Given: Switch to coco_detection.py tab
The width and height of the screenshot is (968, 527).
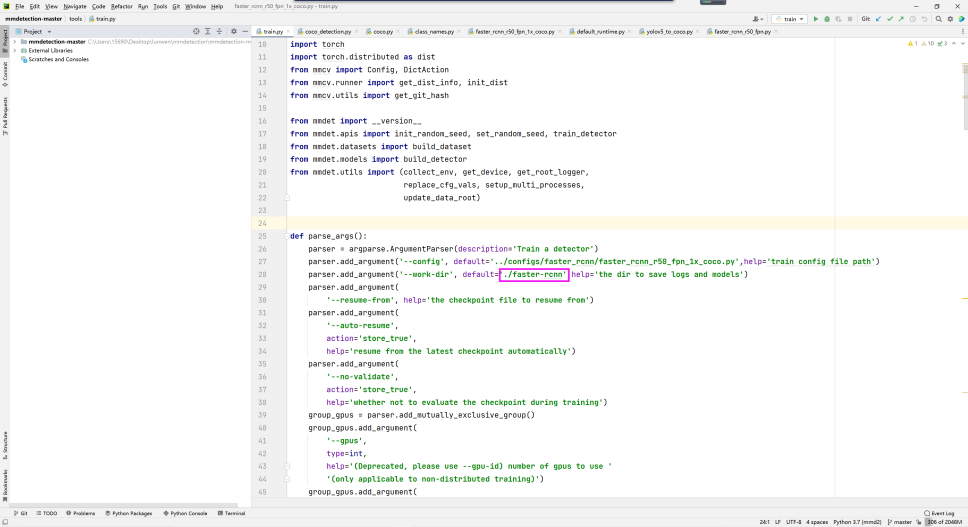Looking at the screenshot, I should click(x=327, y=31).
